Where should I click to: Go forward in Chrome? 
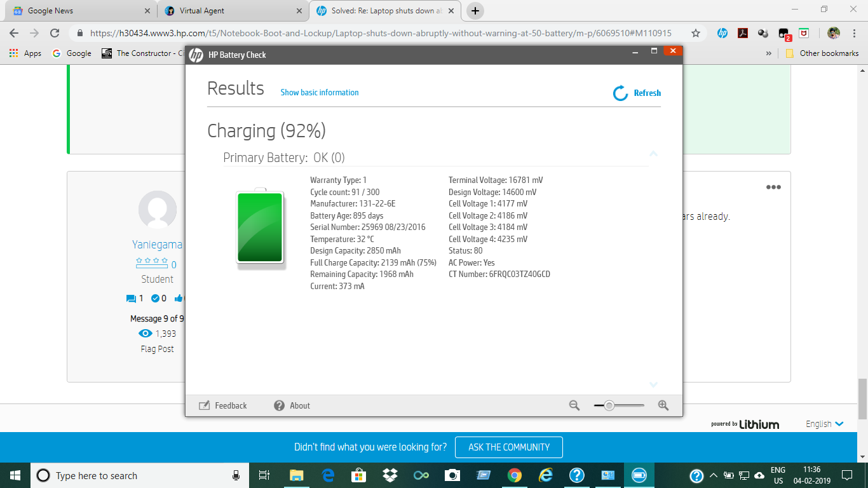(34, 33)
